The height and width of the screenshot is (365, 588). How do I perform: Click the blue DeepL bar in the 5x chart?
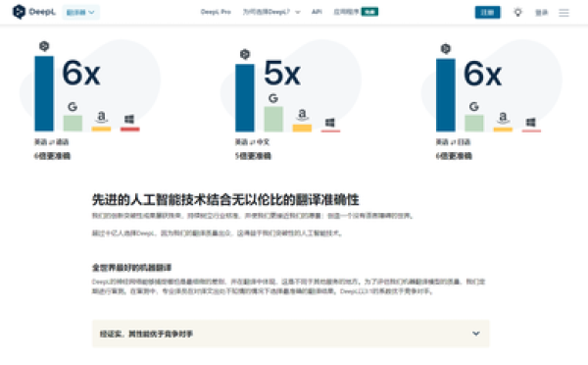coord(245,98)
